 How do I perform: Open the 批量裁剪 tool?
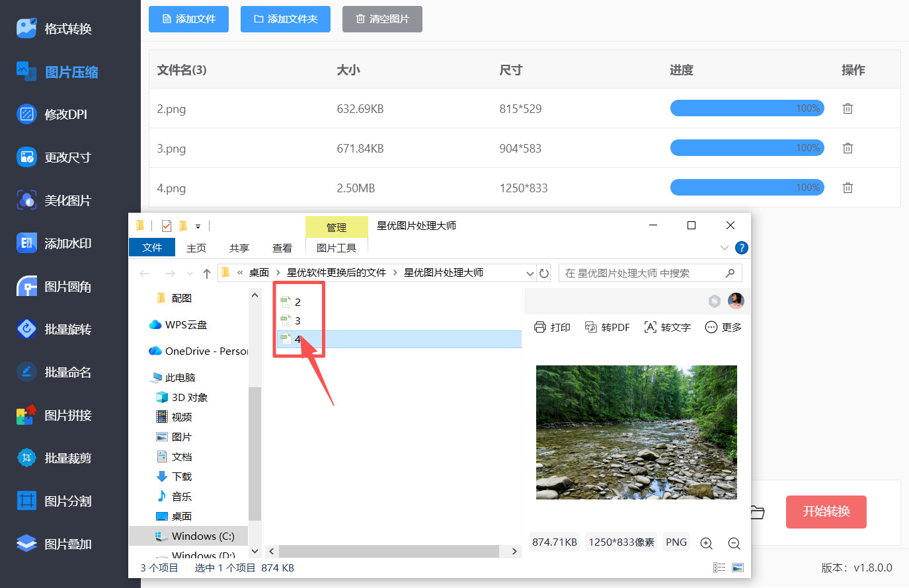54,458
